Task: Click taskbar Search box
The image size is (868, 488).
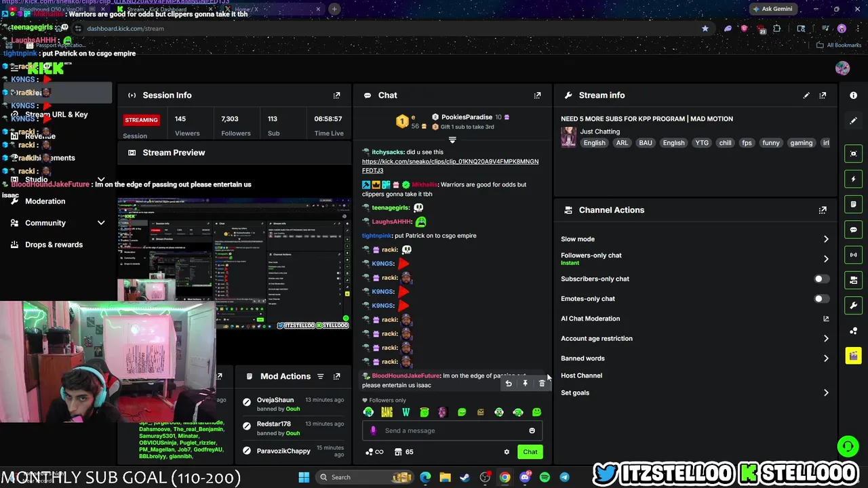Action: [365, 477]
